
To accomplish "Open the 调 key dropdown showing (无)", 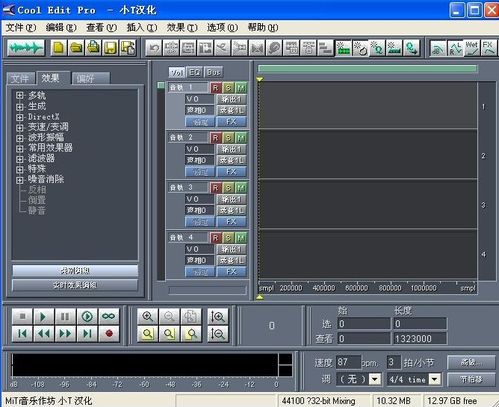I will pyautogui.click(x=375, y=379).
